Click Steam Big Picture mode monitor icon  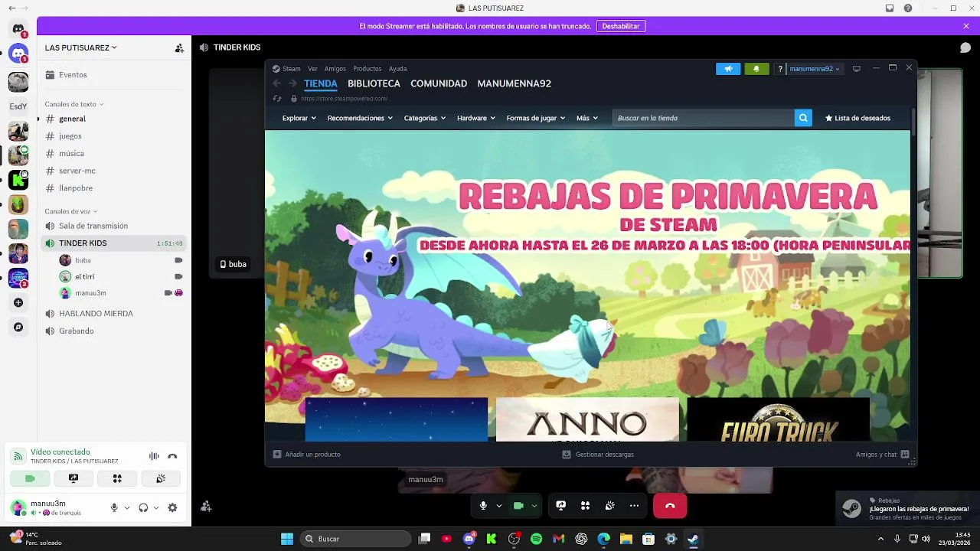[857, 68]
